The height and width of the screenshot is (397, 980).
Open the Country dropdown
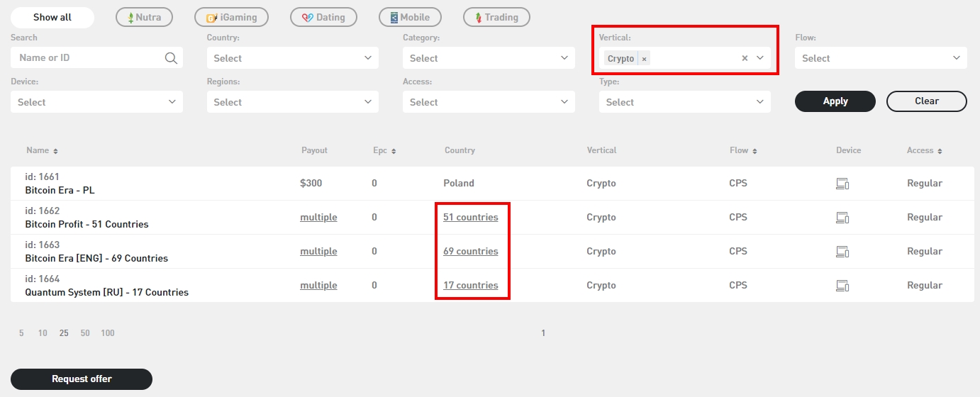[292, 58]
